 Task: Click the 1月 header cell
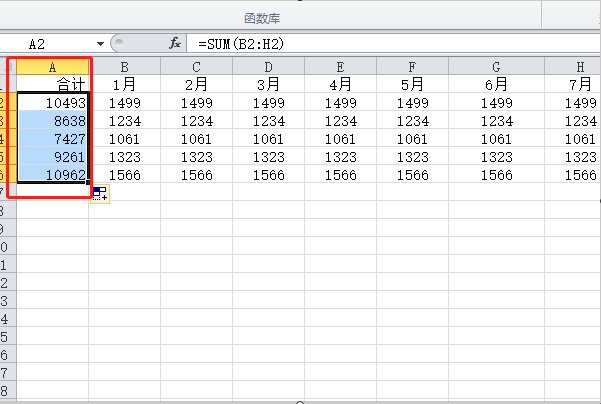point(124,84)
